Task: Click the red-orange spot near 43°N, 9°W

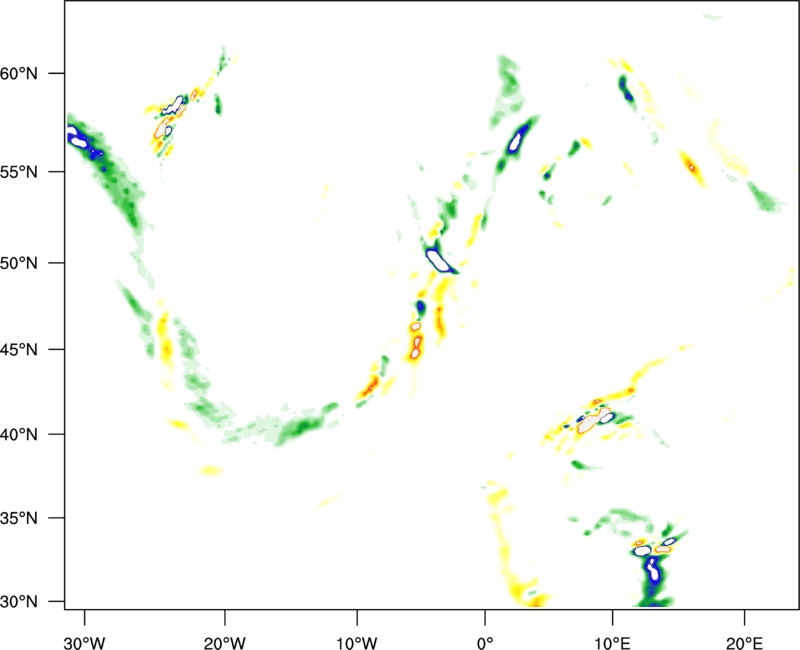Action: (371, 384)
